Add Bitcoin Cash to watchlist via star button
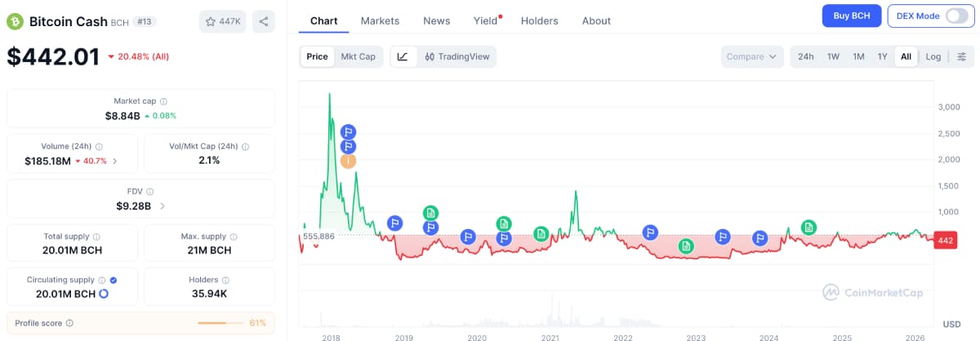 (222, 21)
